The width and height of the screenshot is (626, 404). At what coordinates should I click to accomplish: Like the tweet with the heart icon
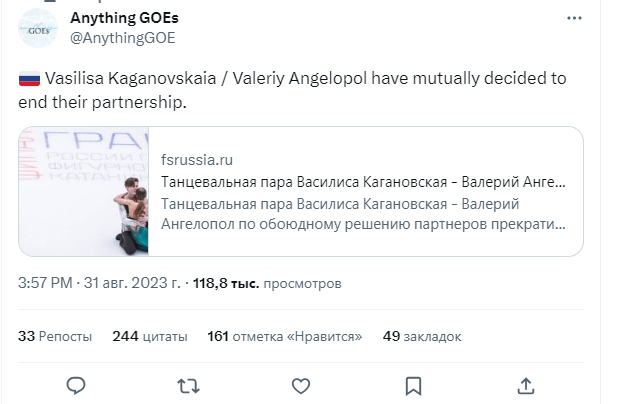pos(299,385)
